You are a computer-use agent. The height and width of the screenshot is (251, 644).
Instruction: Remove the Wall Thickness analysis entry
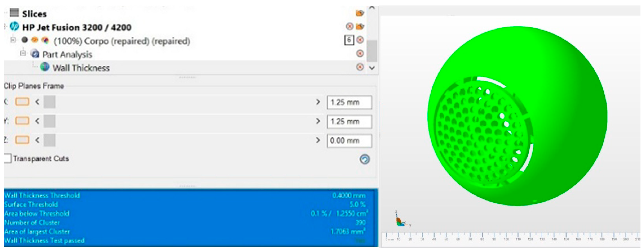point(360,67)
